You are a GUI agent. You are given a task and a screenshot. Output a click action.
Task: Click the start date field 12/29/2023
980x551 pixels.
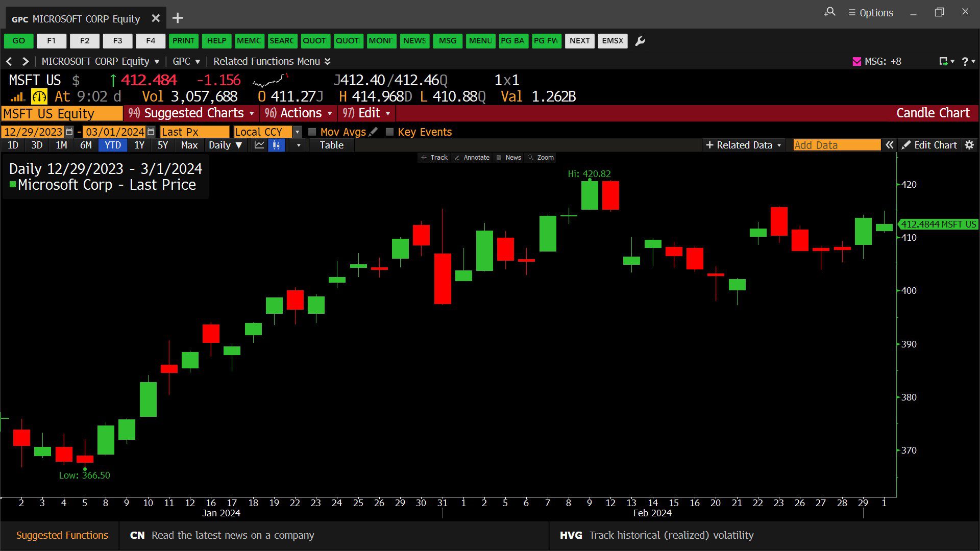click(33, 132)
